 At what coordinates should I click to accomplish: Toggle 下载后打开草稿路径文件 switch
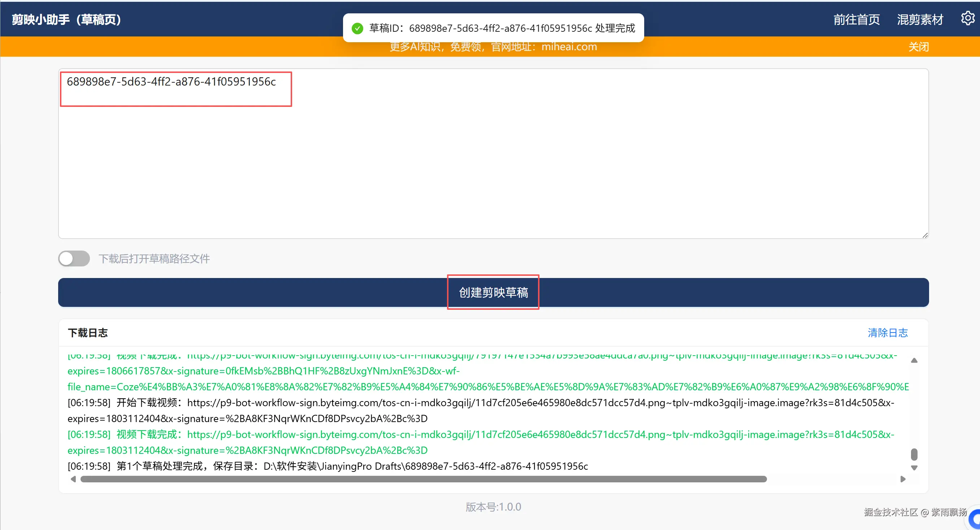(x=74, y=259)
